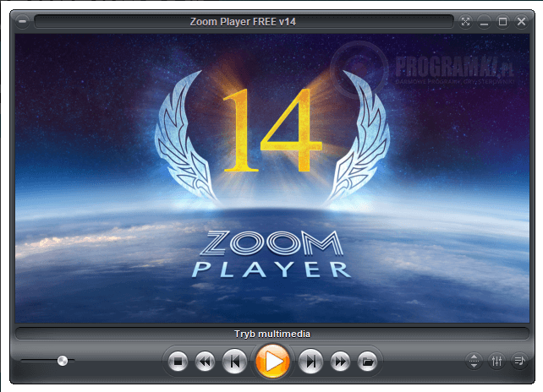Screen dimensions: 543x392
Task: Maximize the Zoom Player window
Action: click(502, 22)
